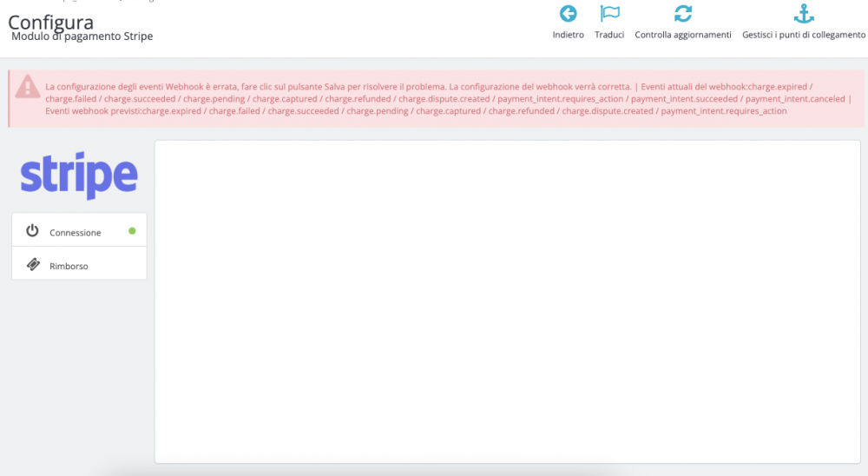Image resolution: width=868 pixels, height=476 pixels.
Task: Click the empty configuration content panel
Action: click(x=508, y=301)
